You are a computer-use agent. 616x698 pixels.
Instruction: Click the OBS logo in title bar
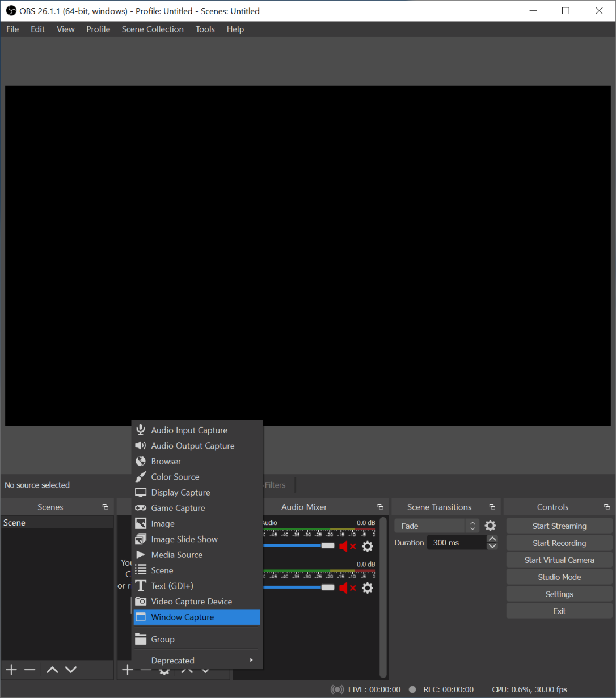click(11, 11)
